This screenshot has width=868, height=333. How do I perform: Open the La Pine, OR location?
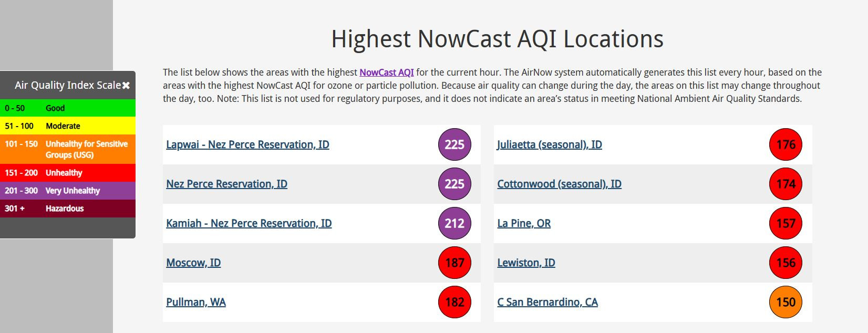(524, 223)
